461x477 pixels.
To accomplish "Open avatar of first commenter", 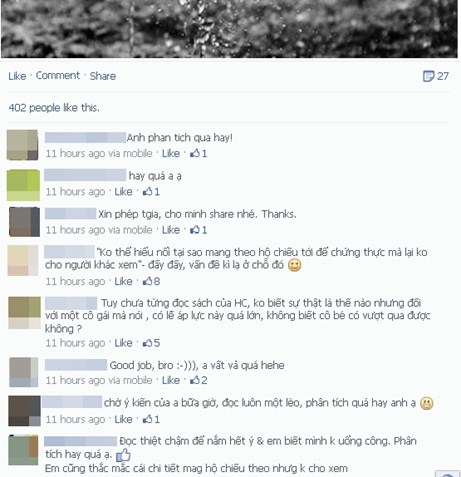I will 23,145.
